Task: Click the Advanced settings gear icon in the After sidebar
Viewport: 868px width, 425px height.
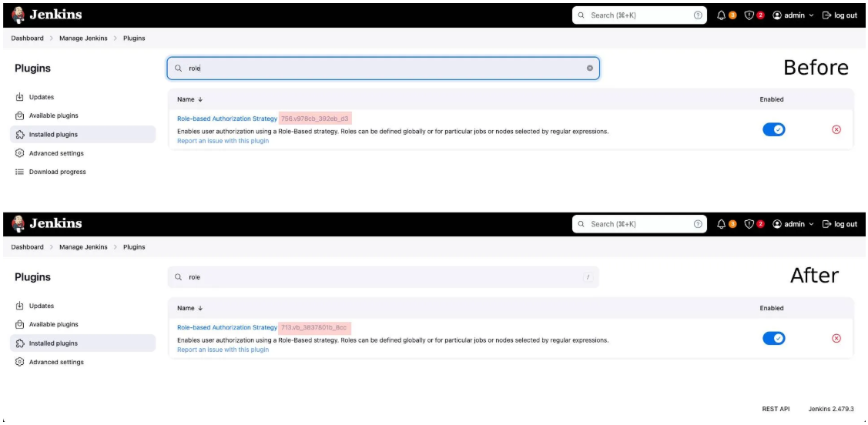Action: (19, 362)
